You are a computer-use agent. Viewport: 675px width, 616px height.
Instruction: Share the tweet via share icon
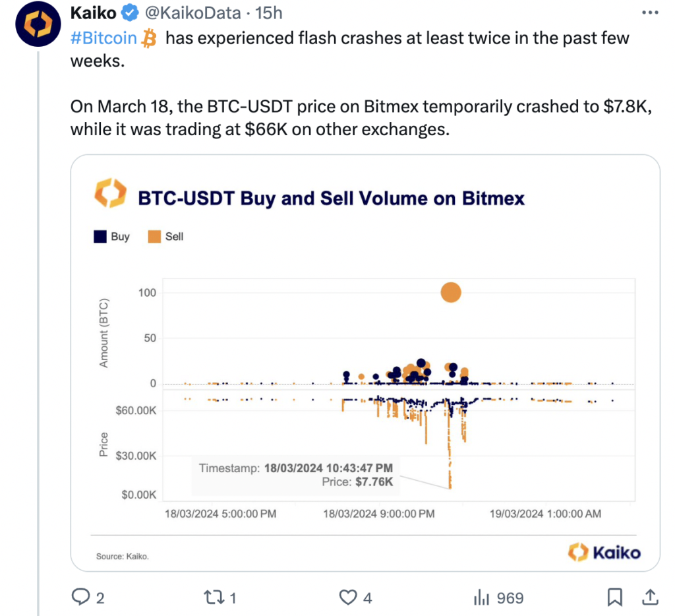tap(649, 598)
